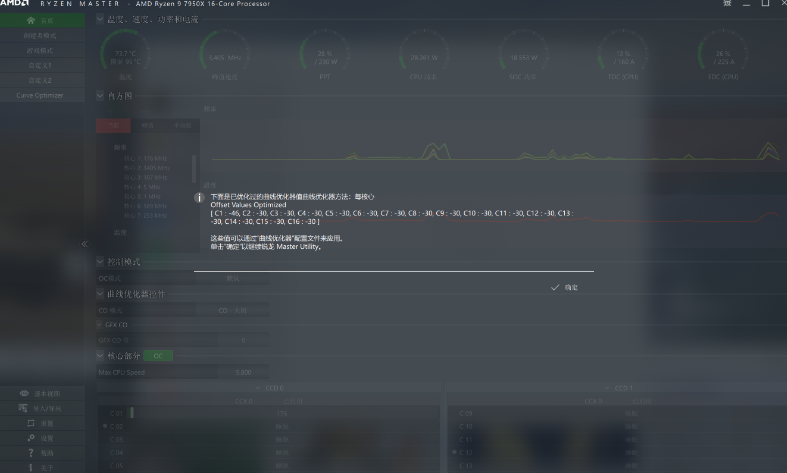Select the 峰值 histogram tab

pos(148,126)
